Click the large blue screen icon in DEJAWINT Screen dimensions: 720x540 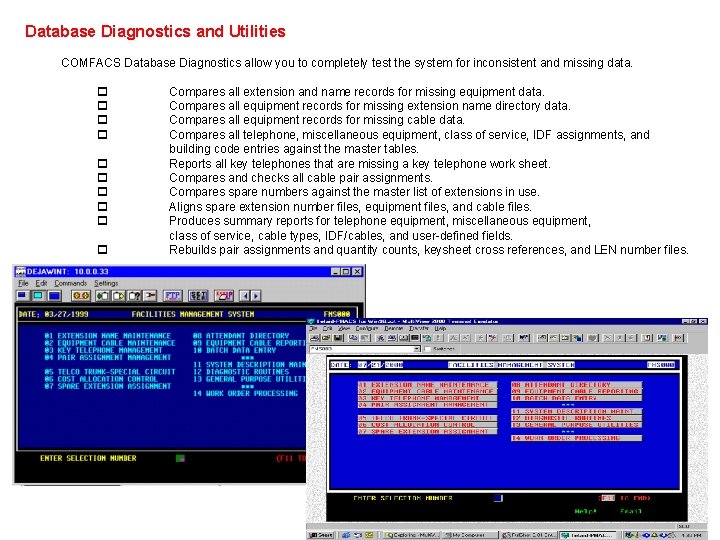[x=54, y=296]
